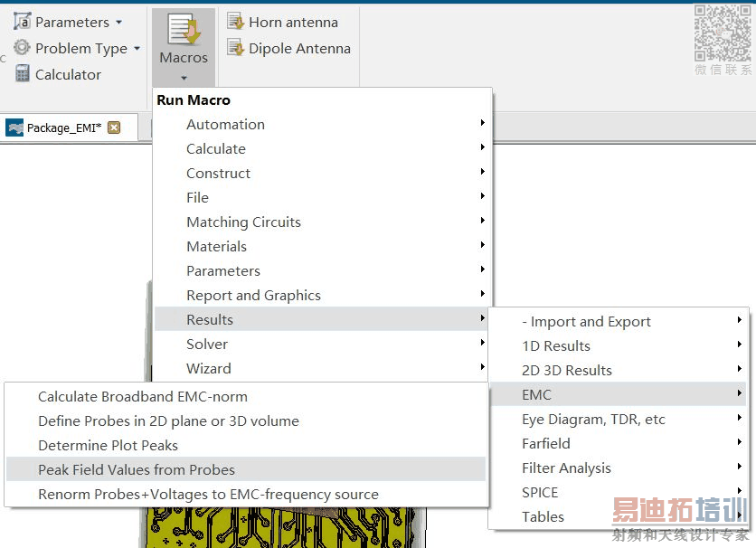This screenshot has width=756, height=548.
Task: Select the Results menu entry
Action: click(322, 319)
